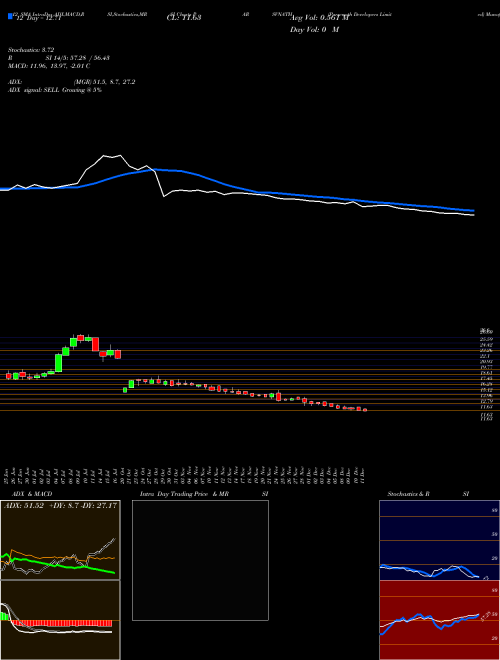Select the 'MACD: 11.96, 13.97, -2.01 C' line

49,66
